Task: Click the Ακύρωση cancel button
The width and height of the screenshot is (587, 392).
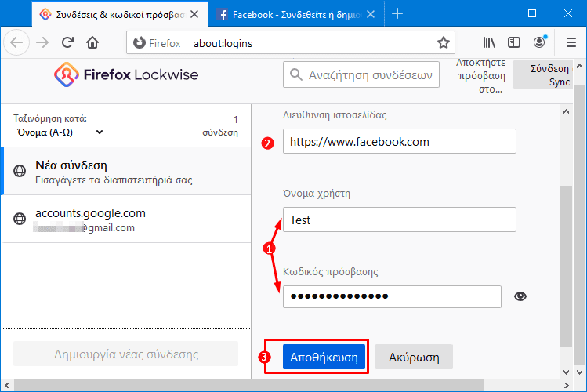Action: [414, 358]
